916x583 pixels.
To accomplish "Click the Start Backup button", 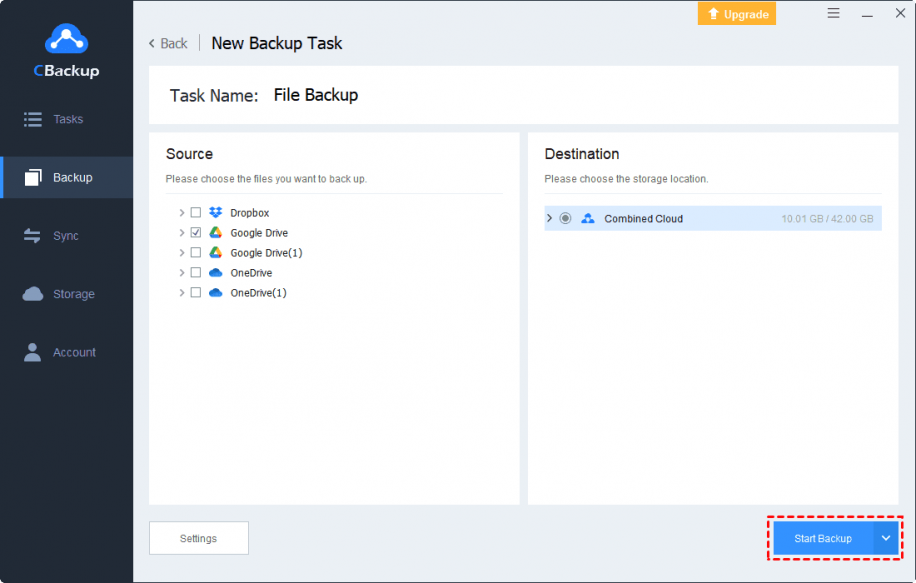I will click(822, 538).
